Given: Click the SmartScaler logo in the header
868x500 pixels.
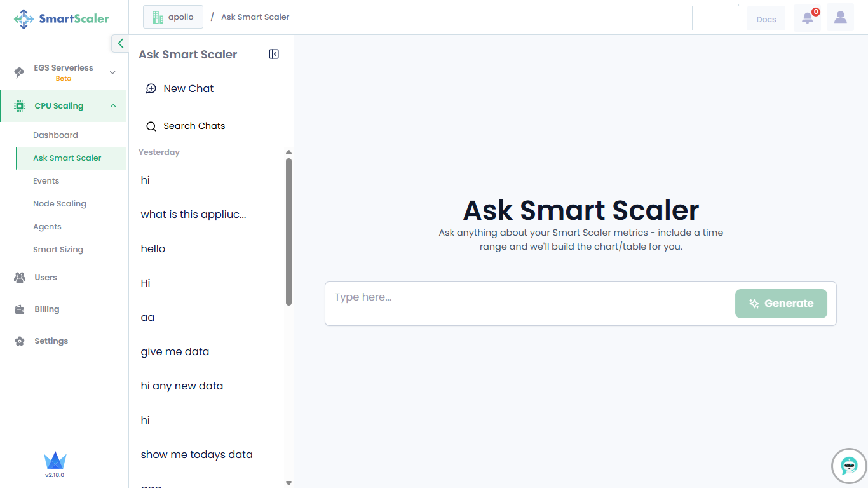Looking at the screenshot, I should [x=62, y=18].
